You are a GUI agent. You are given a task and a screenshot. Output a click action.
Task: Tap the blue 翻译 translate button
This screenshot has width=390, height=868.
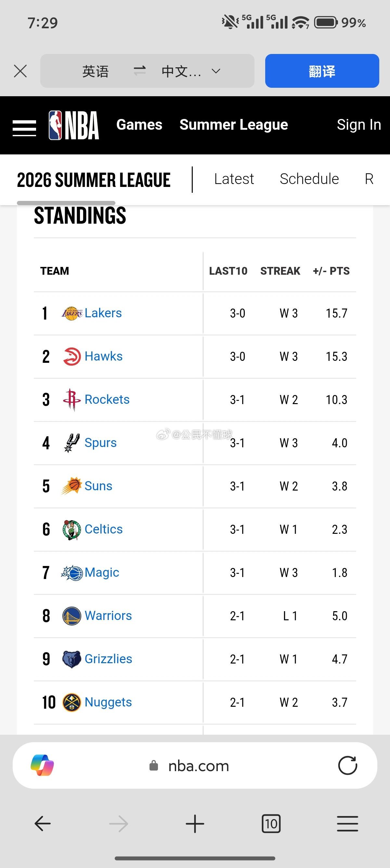pyautogui.click(x=322, y=71)
